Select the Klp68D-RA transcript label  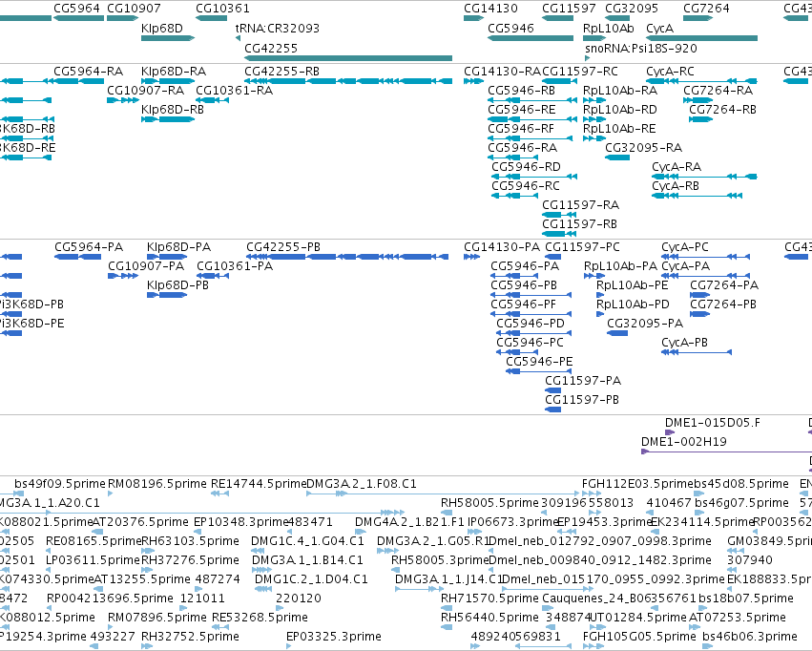point(174,72)
